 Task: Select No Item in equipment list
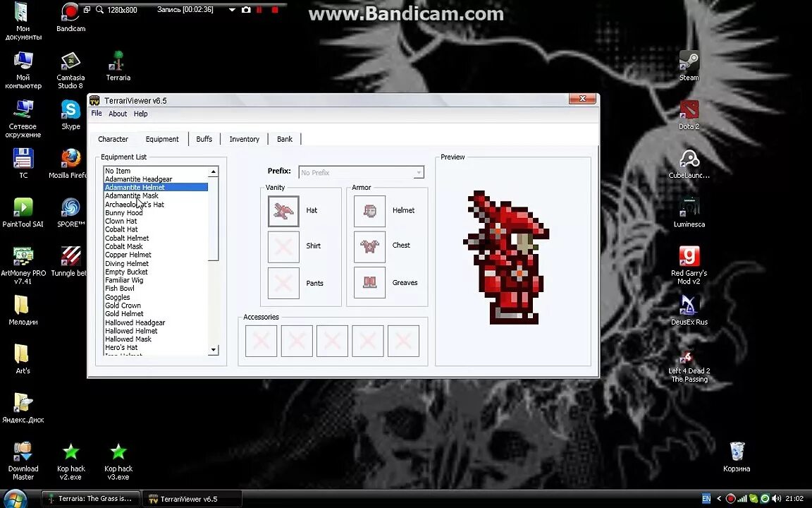[156, 171]
